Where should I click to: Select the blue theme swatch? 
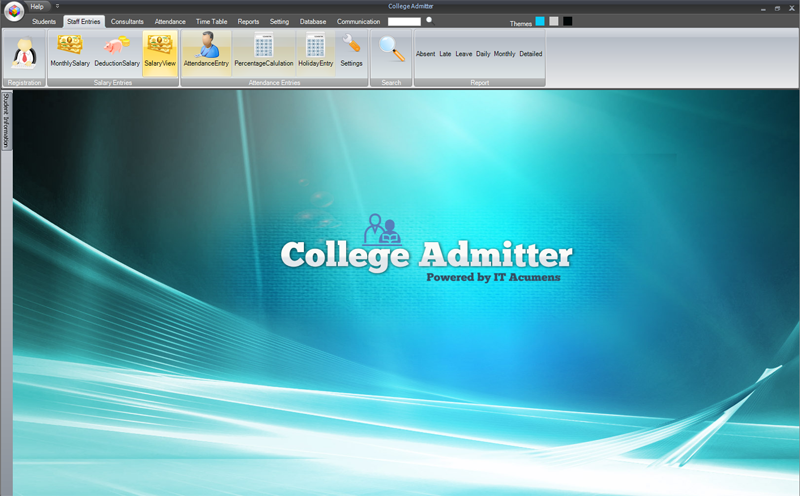click(540, 21)
